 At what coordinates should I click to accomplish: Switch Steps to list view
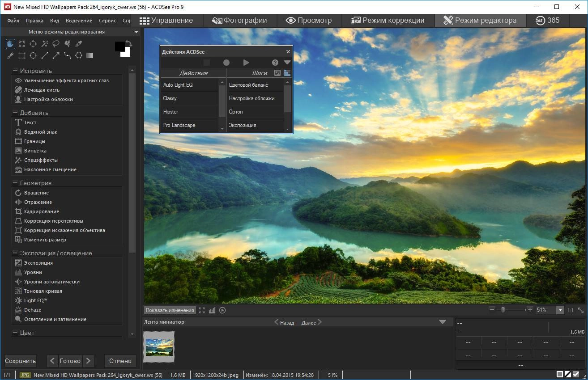[x=287, y=73]
